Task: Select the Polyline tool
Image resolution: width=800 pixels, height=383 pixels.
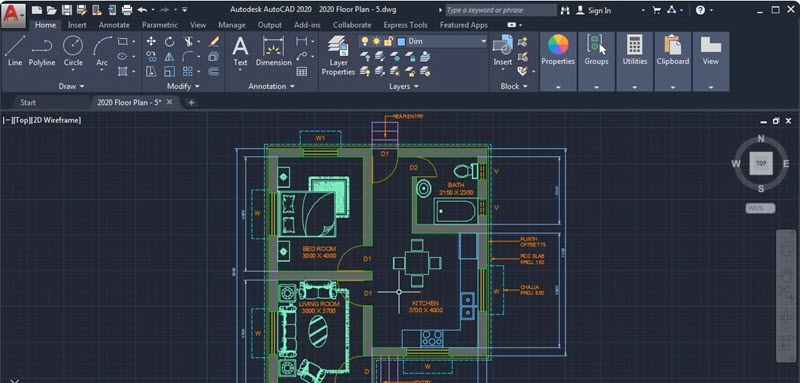Action: pyautogui.click(x=42, y=51)
